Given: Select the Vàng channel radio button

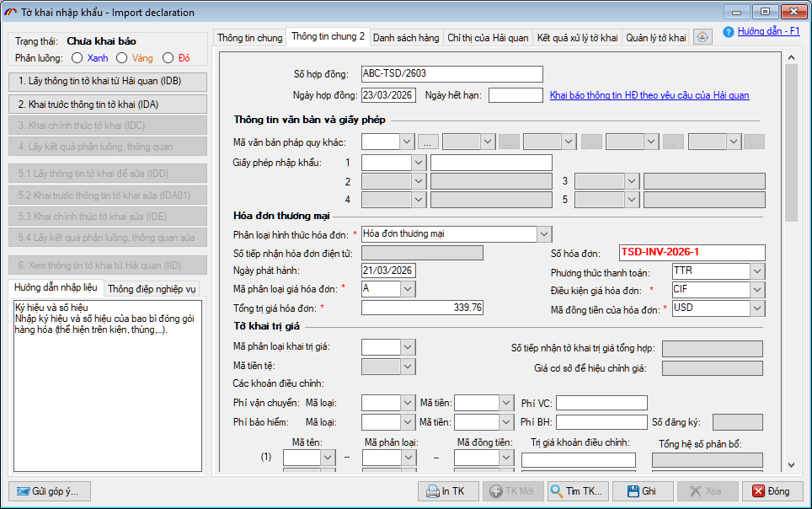Looking at the screenshot, I should click(122, 58).
